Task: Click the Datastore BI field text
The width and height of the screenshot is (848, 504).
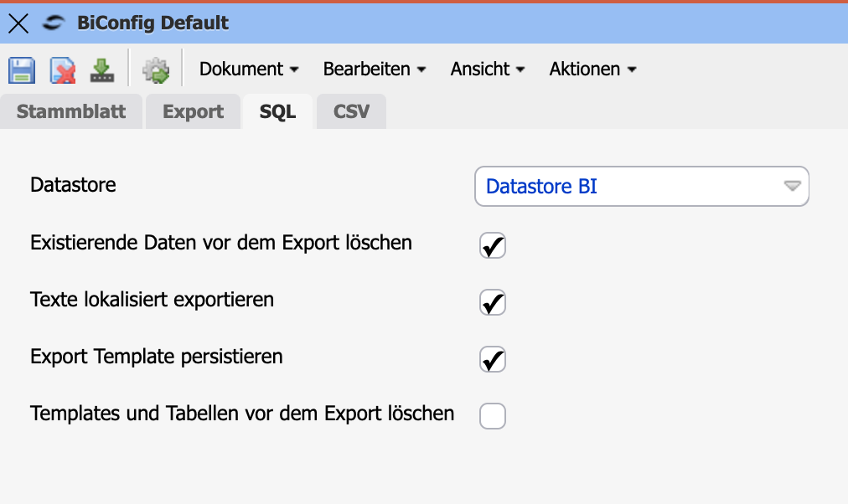Action: pyautogui.click(x=541, y=186)
